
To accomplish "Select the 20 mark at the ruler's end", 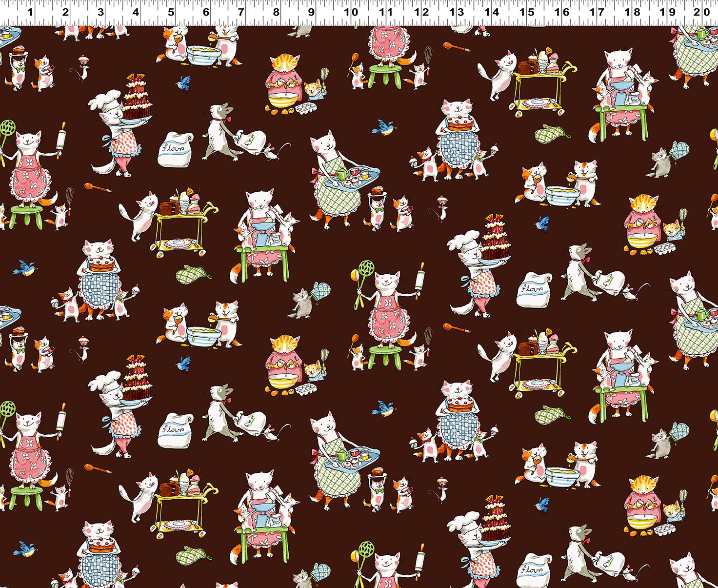I will pos(701,12).
